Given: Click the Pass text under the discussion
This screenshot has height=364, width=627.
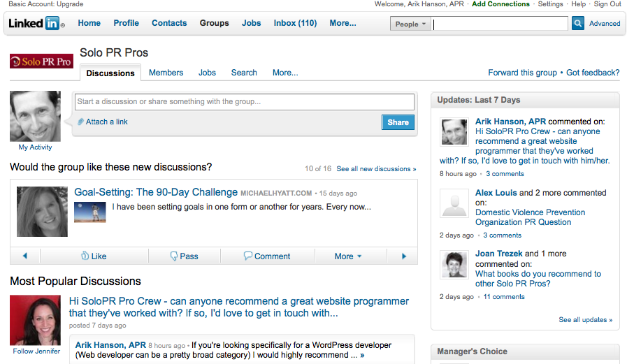Looking at the screenshot, I should [x=189, y=256].
